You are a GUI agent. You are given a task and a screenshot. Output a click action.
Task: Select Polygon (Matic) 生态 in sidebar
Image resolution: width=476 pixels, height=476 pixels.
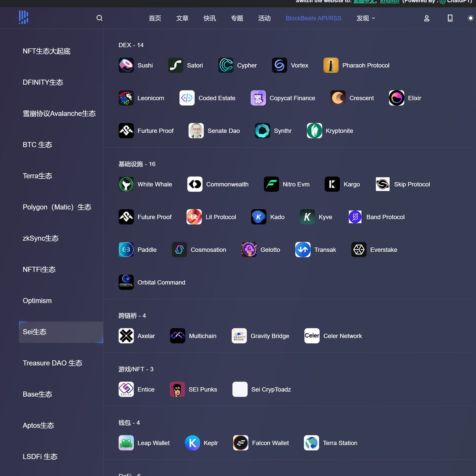57,207
